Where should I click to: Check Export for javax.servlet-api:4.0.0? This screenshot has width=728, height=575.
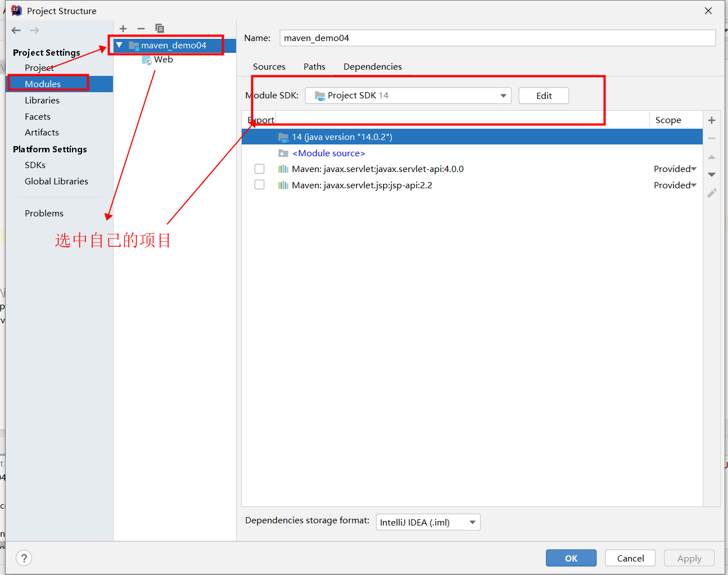coord(259,169)
